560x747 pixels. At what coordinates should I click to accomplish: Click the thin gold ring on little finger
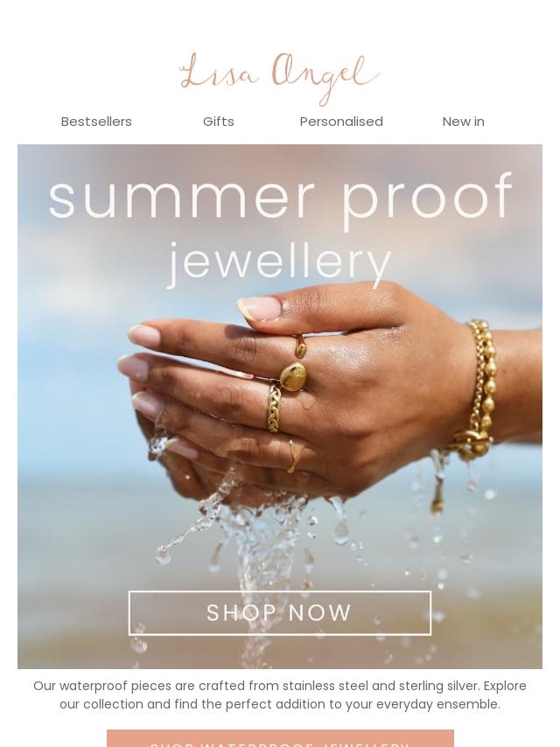(x=292, y=457)
